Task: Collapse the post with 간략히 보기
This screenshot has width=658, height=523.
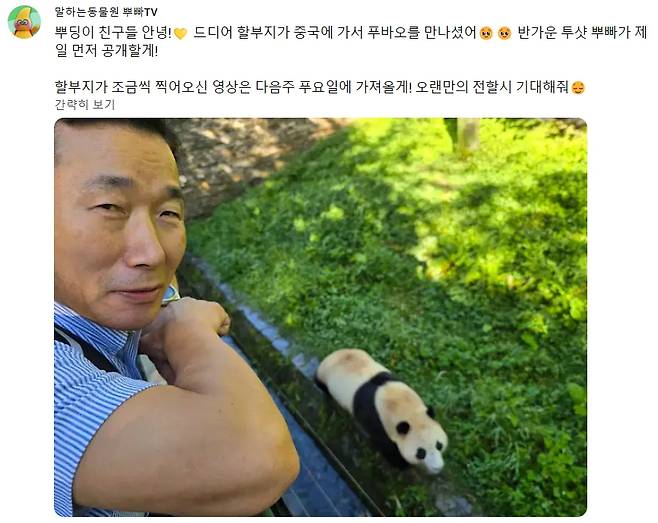Action: [x=85, y=105]
